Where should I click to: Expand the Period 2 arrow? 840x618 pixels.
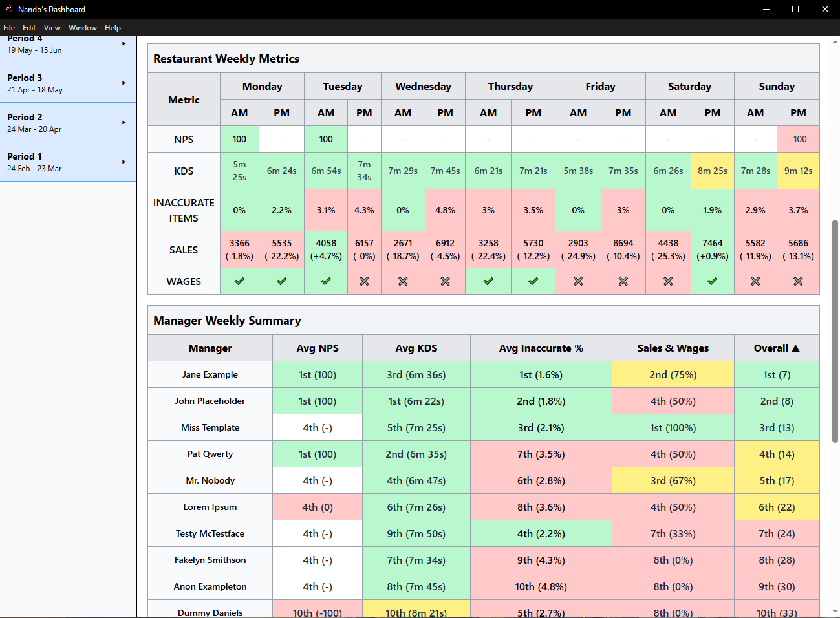124,123
